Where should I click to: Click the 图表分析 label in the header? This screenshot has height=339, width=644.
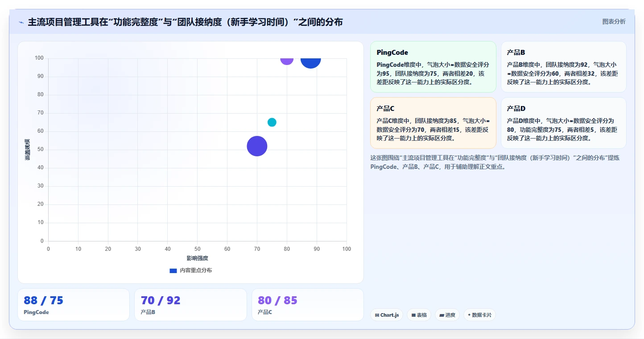click(x=614, y=21)
